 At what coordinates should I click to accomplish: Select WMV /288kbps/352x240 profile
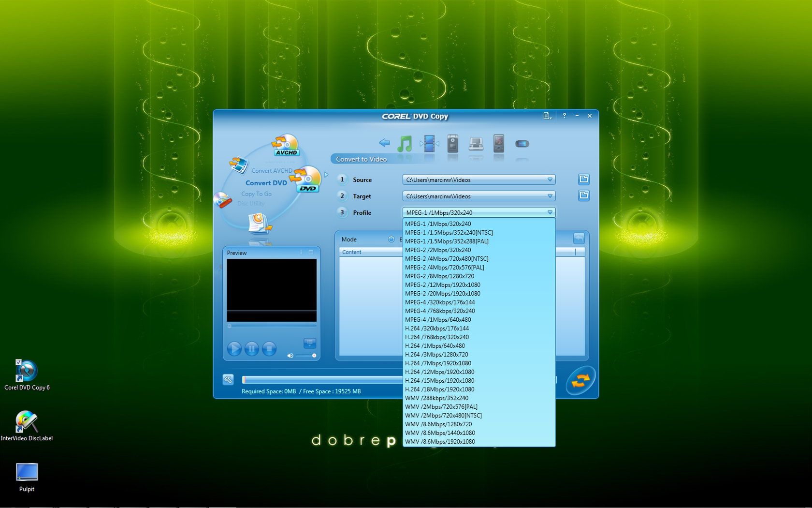(x=478, y=398)
